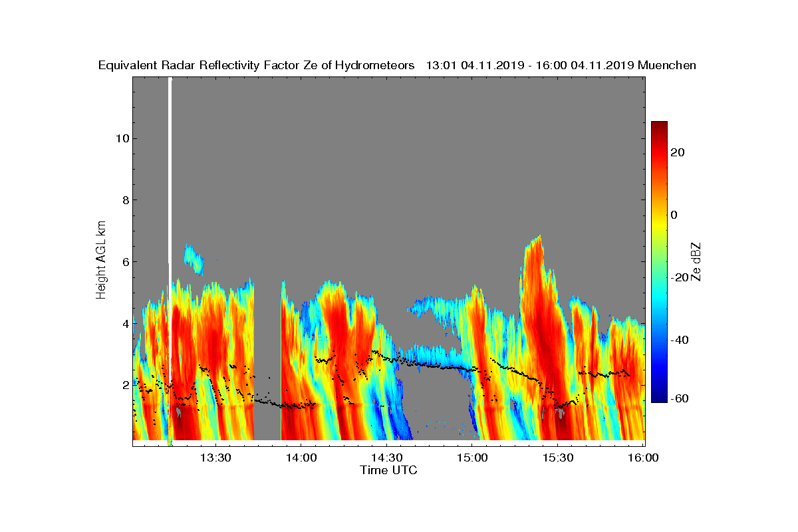
Task: Click the colorbar value label -60
Action: coord(680,398)
